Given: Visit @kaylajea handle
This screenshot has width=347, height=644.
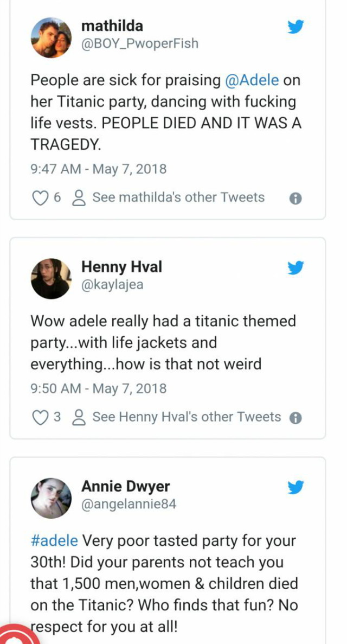Looking at the screenshot, I should click(x=112, y=284).
